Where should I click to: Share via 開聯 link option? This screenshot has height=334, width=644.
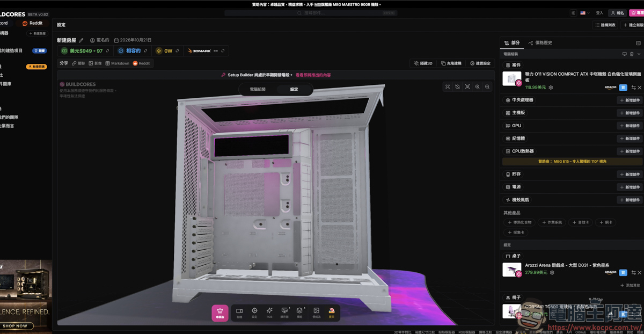coord(78,63)
